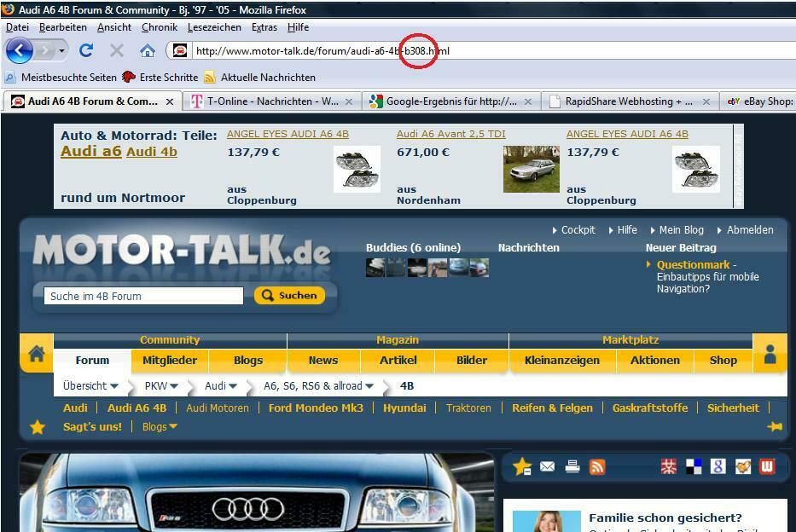Open the Ansicht menu
The image size is (796, 532).
[x=114, y=27]
